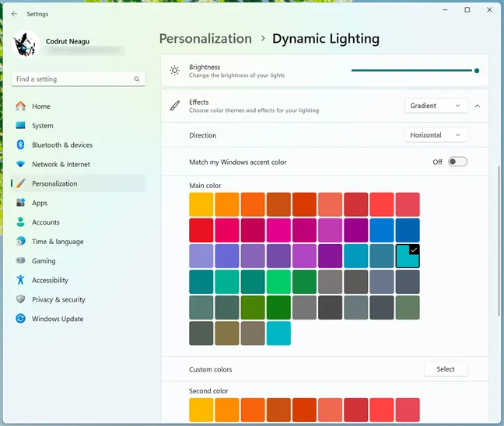Image resolution: width=504 pixels, height=426 pixels.
Task: Click the back arrow in Settings header
Action: [14, 13]
